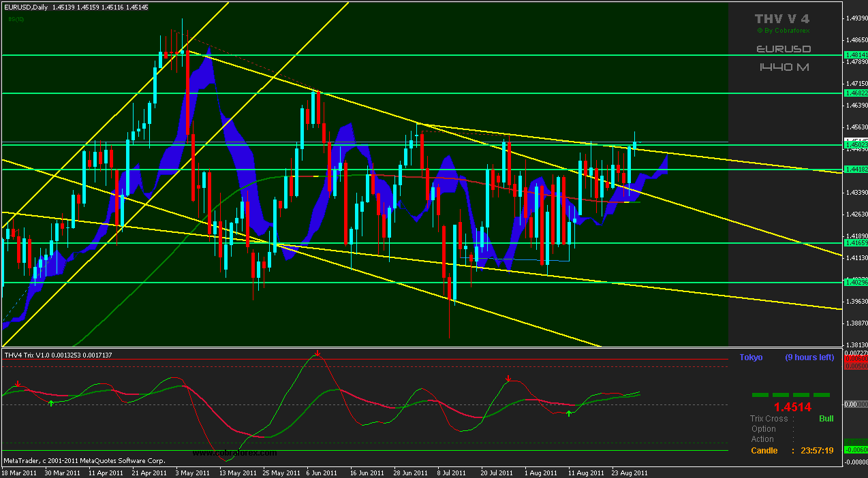
Task: Click the EURUSD symbol label in side panel
Action: point(784,49)
